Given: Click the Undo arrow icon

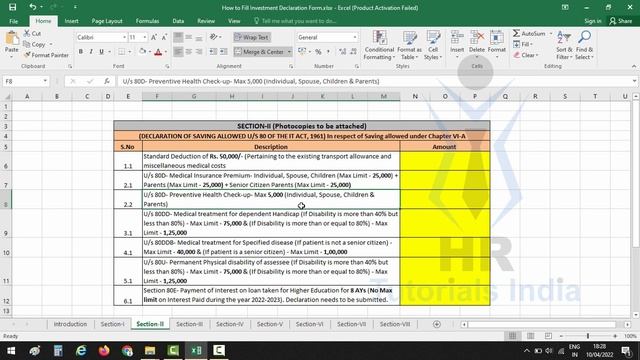Looking at the screenshot, I should (32, 7).
